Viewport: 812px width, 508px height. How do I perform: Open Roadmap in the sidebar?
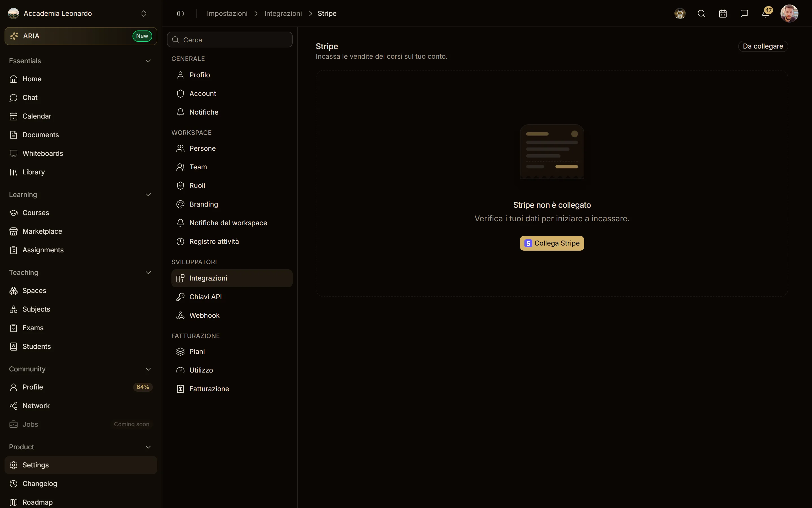point(81,502)
